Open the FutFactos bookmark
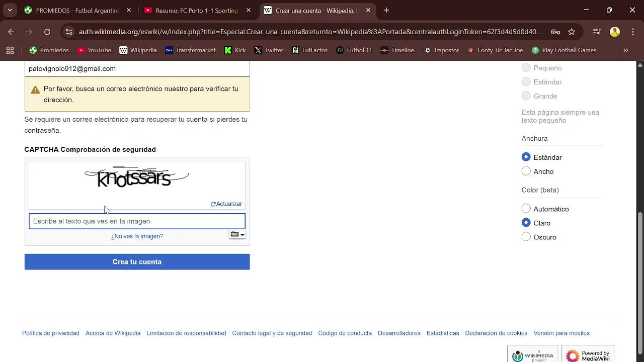 click(309, 50)
